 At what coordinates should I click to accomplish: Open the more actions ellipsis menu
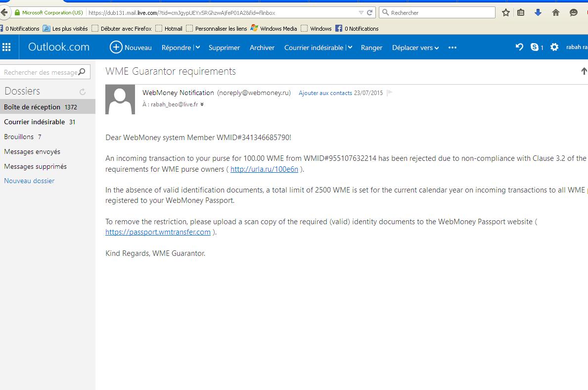[x=452, y=48]
